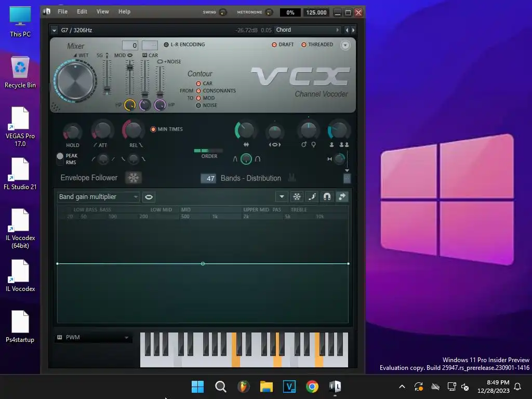Click the SWING knob
532x399 pixels.
(222, 12)
